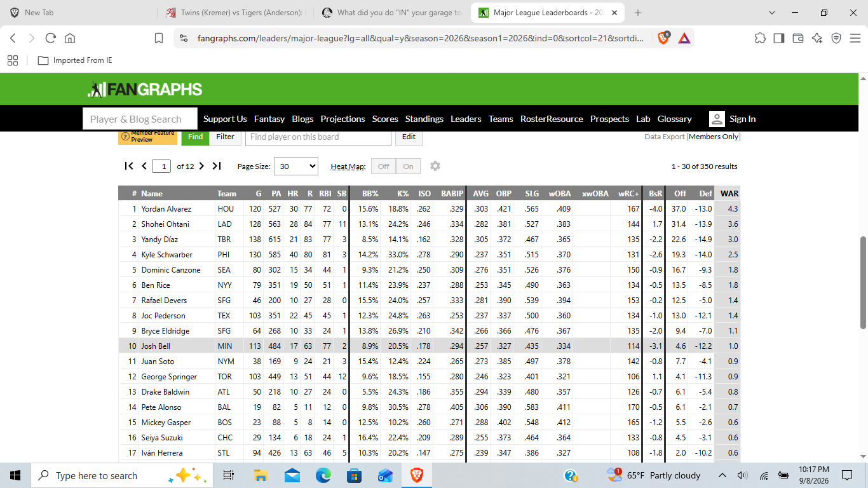The height and width of the screenshot is (488, 868).
Task: Open Brave Leo AI sparkle icon
Action: pyautogui.click(x=817, y=38)
